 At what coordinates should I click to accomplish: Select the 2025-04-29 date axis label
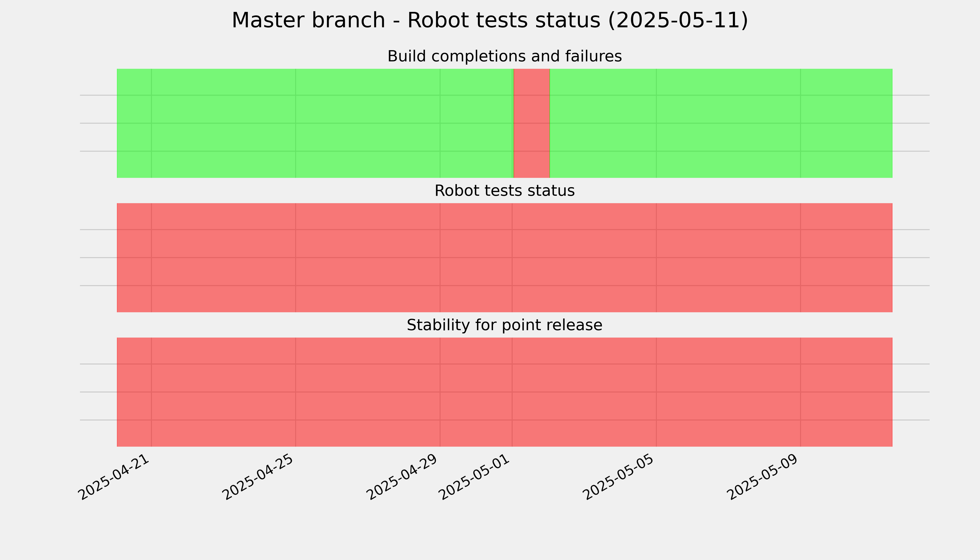point(403,477)
